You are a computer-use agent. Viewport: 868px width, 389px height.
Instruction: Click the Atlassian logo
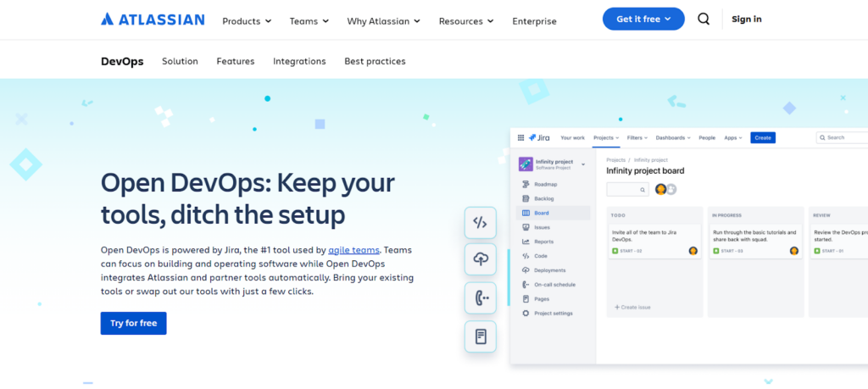point(153,19)
